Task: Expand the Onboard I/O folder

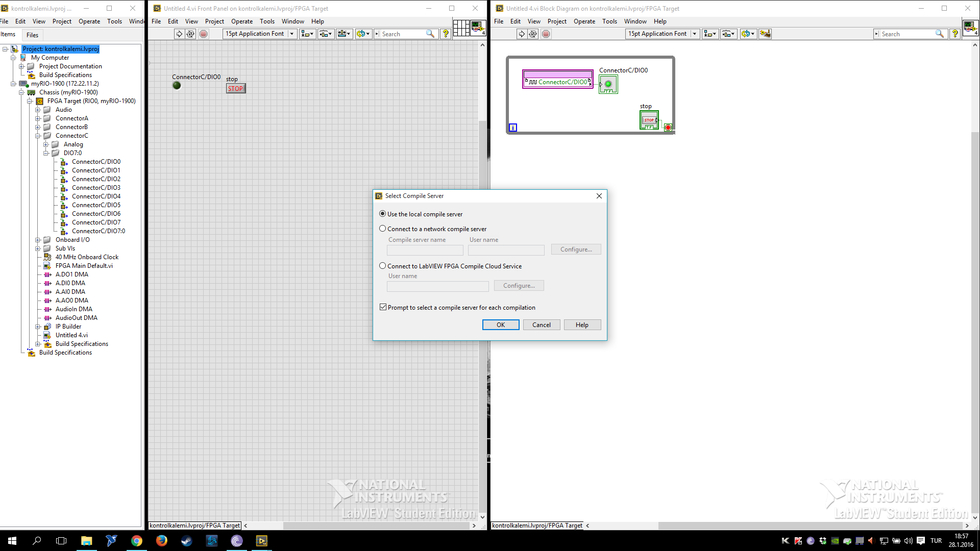Action: pyautogui.click(x=38, y=240)
